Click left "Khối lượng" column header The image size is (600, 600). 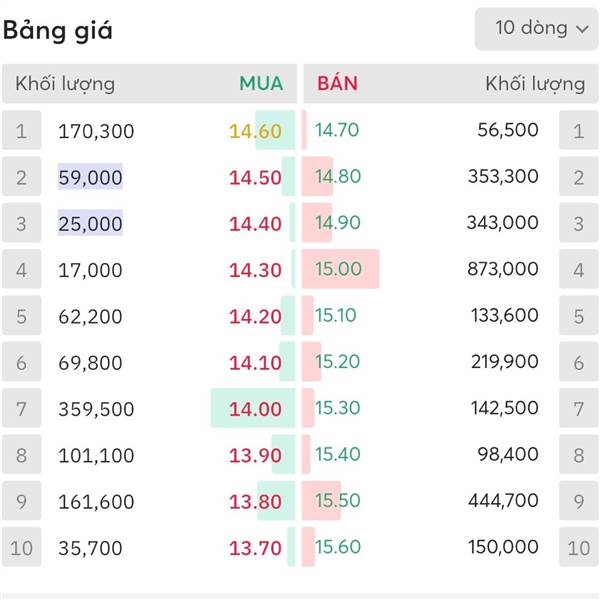click(x=65, y=84)
